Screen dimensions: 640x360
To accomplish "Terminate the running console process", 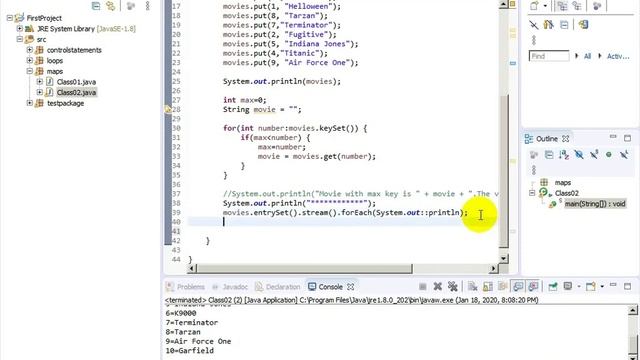I will click(x=422, y=287).
